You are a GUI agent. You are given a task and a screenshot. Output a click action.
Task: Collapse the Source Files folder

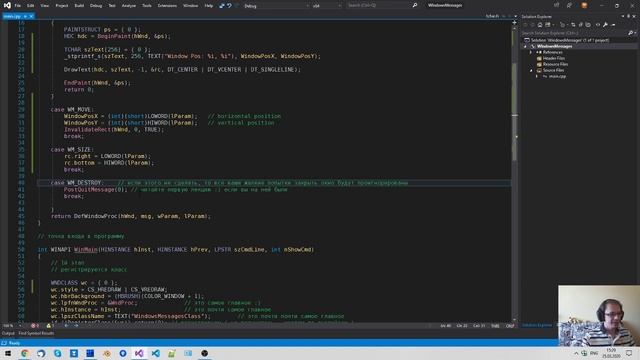click(531, 70)
